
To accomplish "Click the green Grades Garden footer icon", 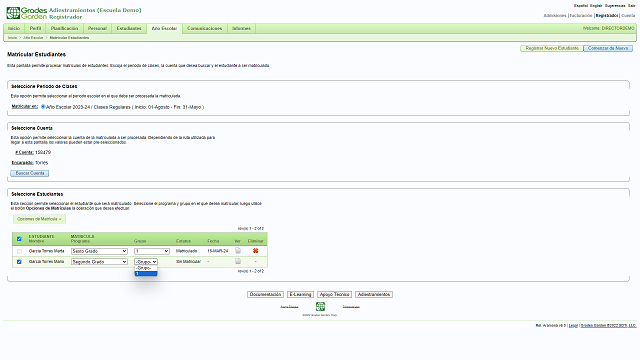I will coord(320,307).
